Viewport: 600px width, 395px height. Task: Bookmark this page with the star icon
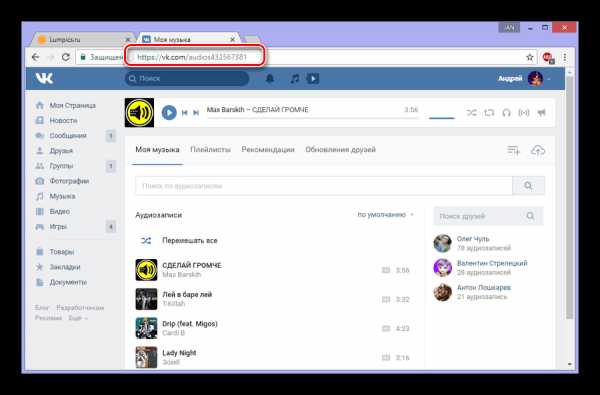(x=530, y=57)
